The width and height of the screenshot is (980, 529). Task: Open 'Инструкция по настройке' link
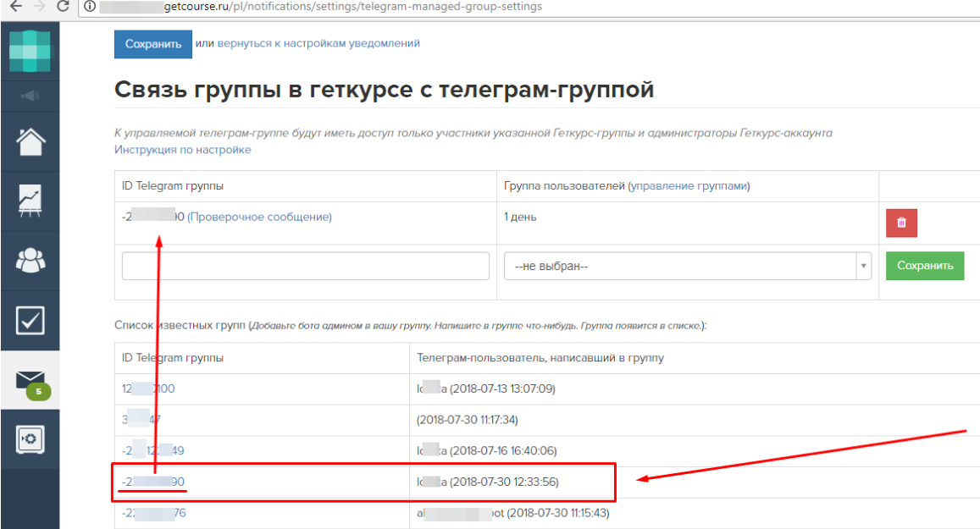182,150
